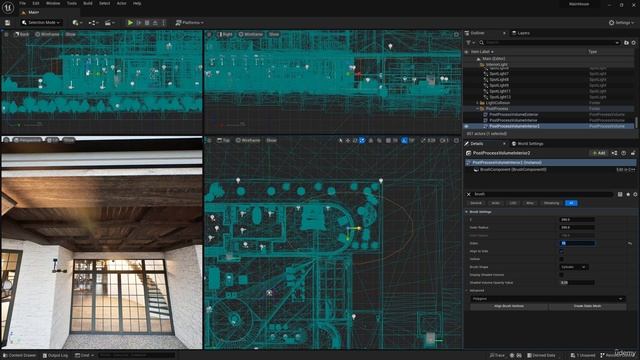Click the Create Static Mesh button
The image size is (640, 360).
pyautogui.click(x=587, y=306)
